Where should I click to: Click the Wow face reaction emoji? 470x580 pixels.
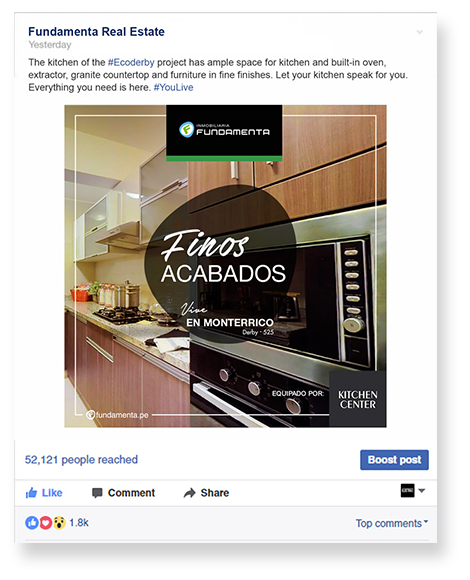[x=59, y=523]
